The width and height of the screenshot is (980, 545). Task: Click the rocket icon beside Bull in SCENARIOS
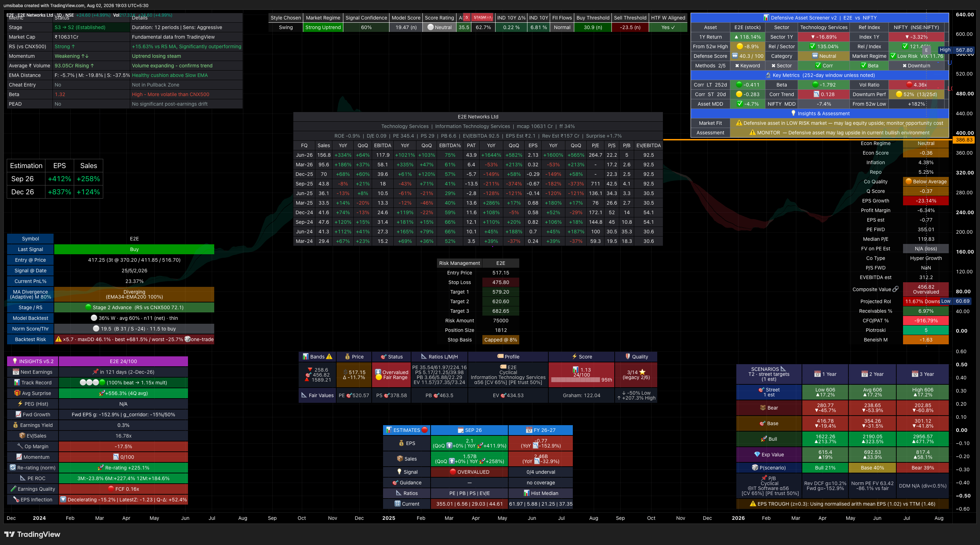[x=764, y=439]
